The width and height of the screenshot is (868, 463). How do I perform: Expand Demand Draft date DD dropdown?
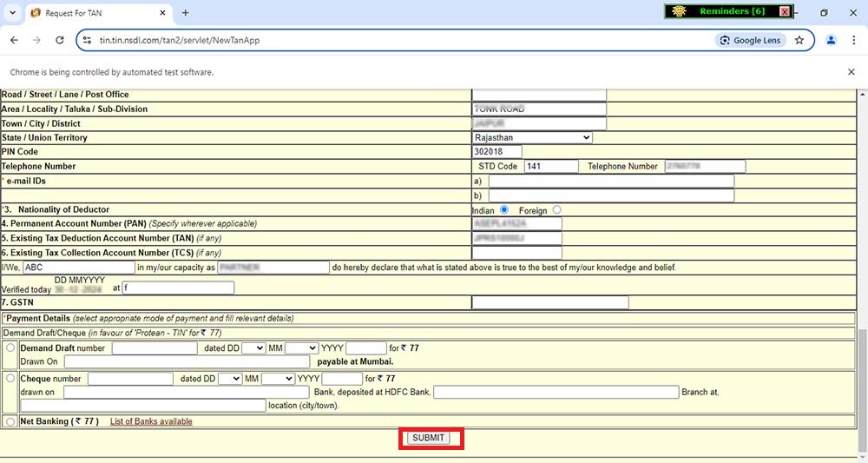(253, 348)
